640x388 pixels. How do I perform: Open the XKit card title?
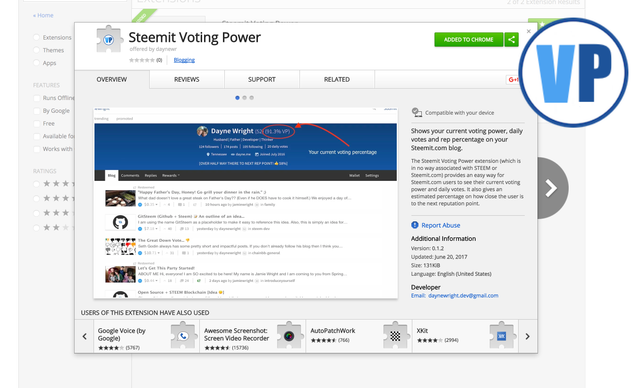422,330
